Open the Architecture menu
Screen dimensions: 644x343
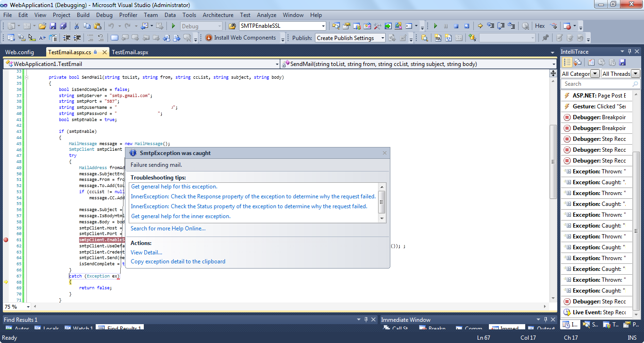point(218,15)
